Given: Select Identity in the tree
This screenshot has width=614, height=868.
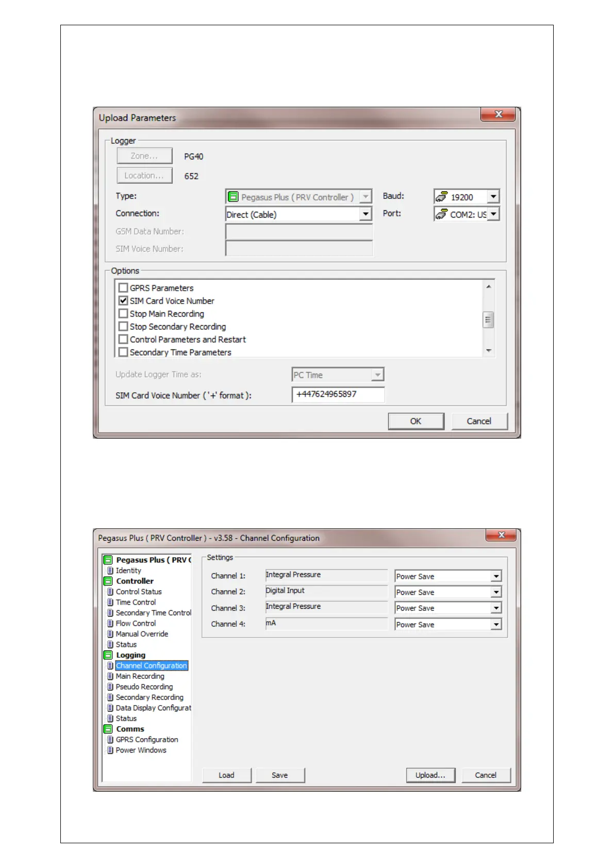Looking at the screenshot, I should [x=128, y=571].
